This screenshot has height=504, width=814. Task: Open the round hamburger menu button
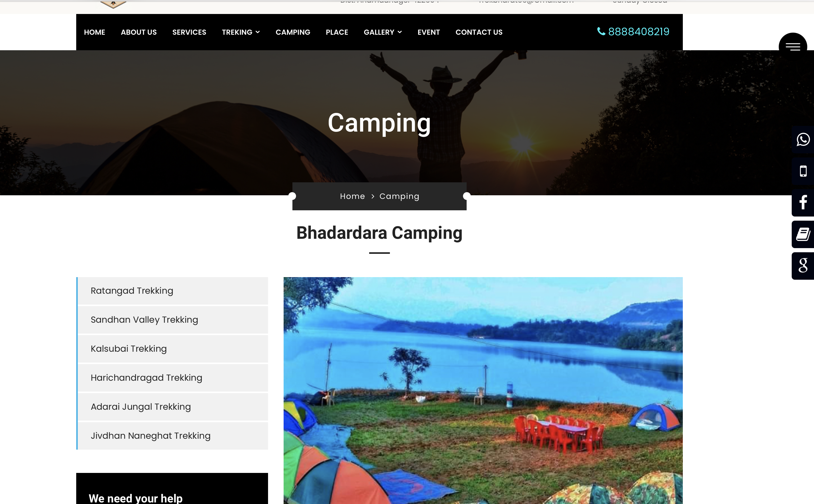[x=793, y=46]
